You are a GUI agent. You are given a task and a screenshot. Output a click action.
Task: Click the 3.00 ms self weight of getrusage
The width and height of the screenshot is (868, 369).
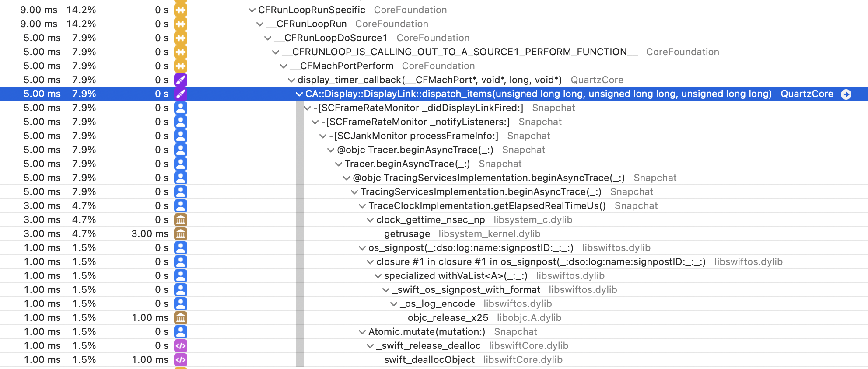150,234
